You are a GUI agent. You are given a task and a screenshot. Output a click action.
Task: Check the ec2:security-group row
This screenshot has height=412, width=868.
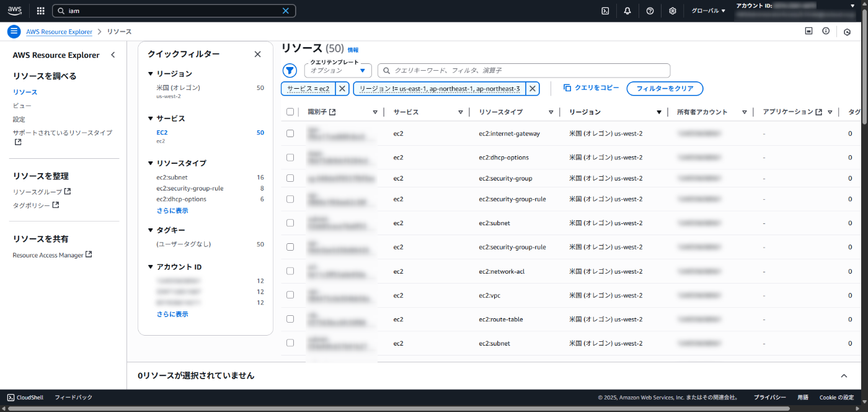(290, 179)
